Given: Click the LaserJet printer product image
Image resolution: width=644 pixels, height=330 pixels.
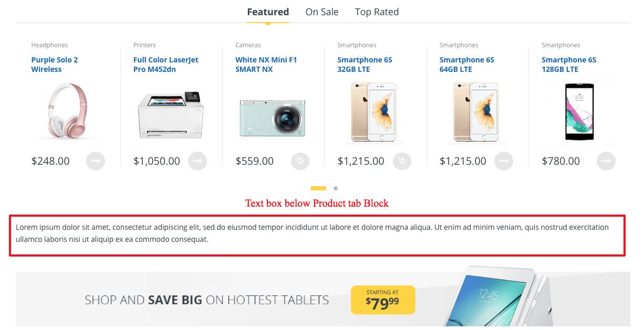Looking at the screenshot, I should click(x=170, y=115).
